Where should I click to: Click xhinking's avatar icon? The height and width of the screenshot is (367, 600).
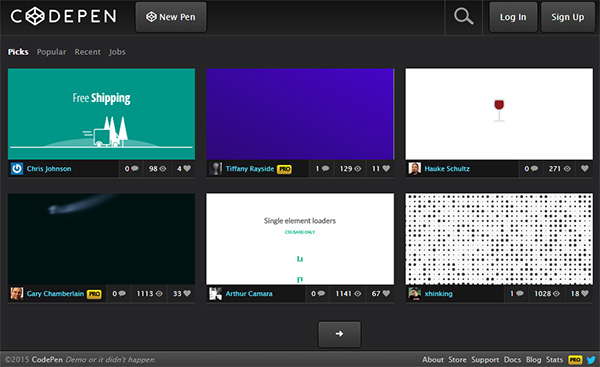(x=414, y=294)
